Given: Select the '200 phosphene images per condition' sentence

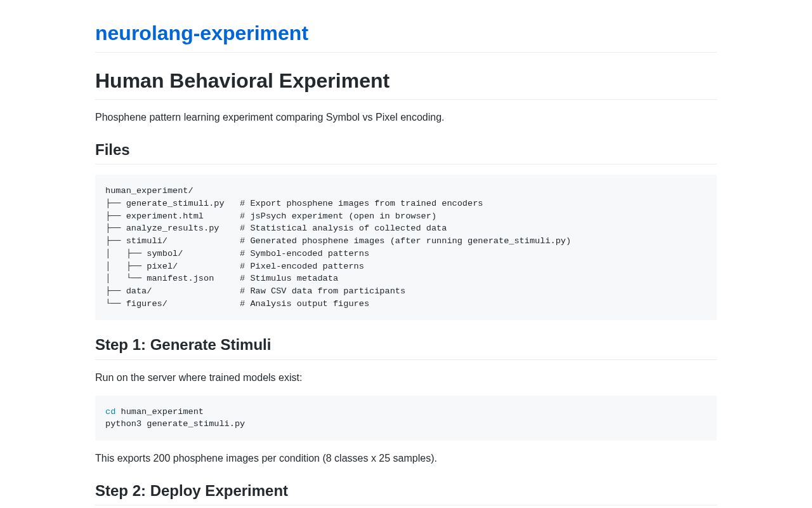Looking at the screenshot, I should point(266,458).
